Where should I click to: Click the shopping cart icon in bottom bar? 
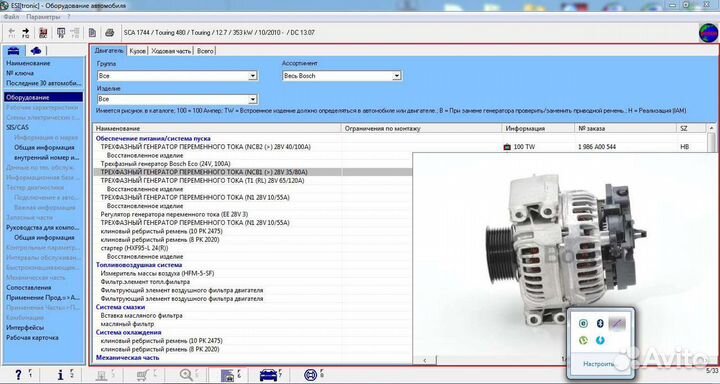point(143,375)
